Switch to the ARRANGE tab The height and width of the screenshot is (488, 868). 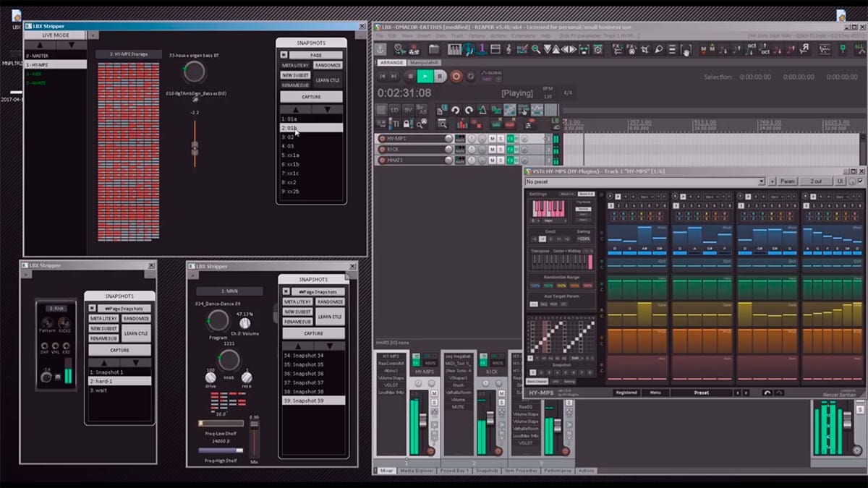[x=391, y=62]
